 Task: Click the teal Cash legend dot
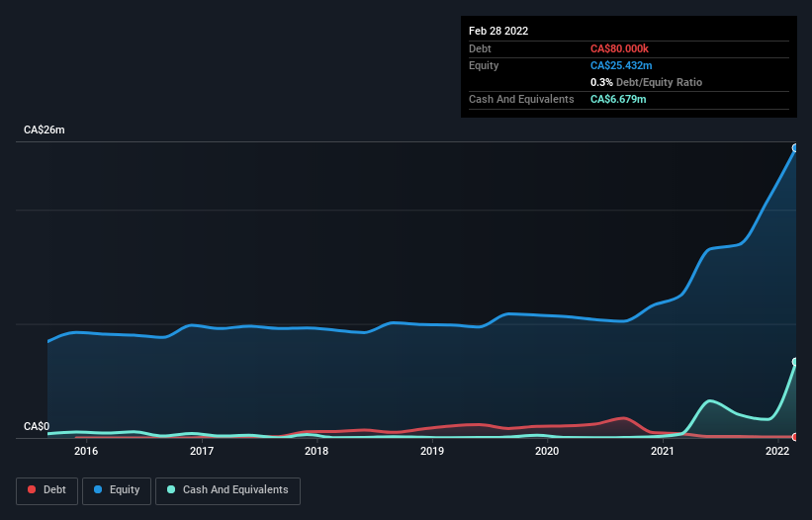point(171,489)
